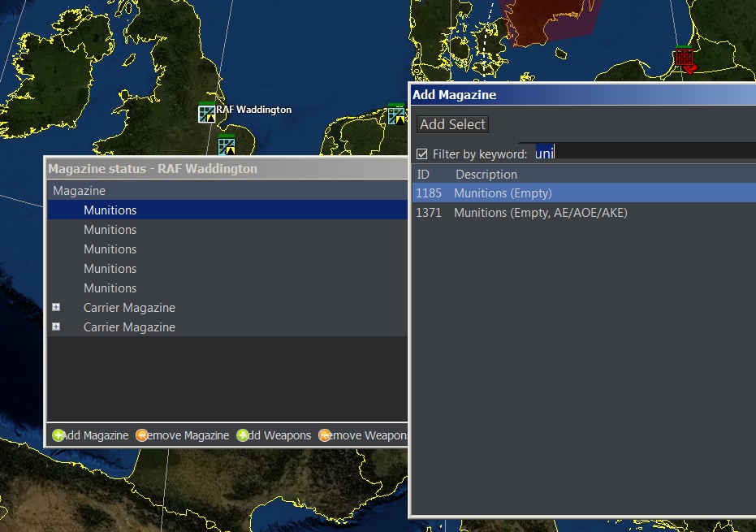Select magazine 1185 Munitions (Empty)
756x532 pixels.
(x=584, y=193)
